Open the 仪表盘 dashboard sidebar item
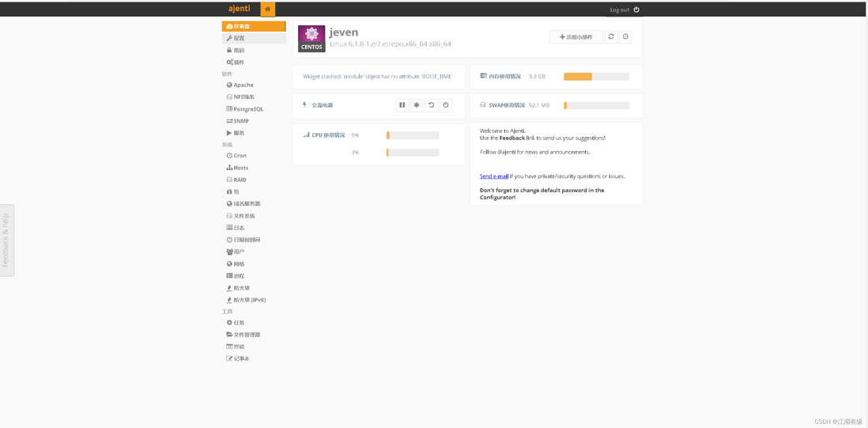Image resolution: width=868 pixels, height=428 pixels. (254, 26)
